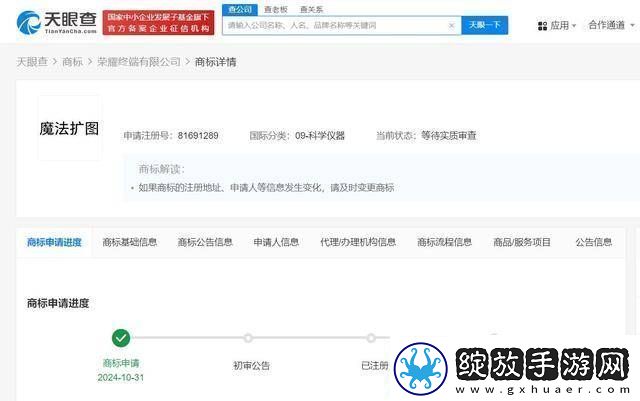Click the 商标申请进度 section heading
This screenshot has width=640, height=401.
pyautogui.click(x=58, y=303)
